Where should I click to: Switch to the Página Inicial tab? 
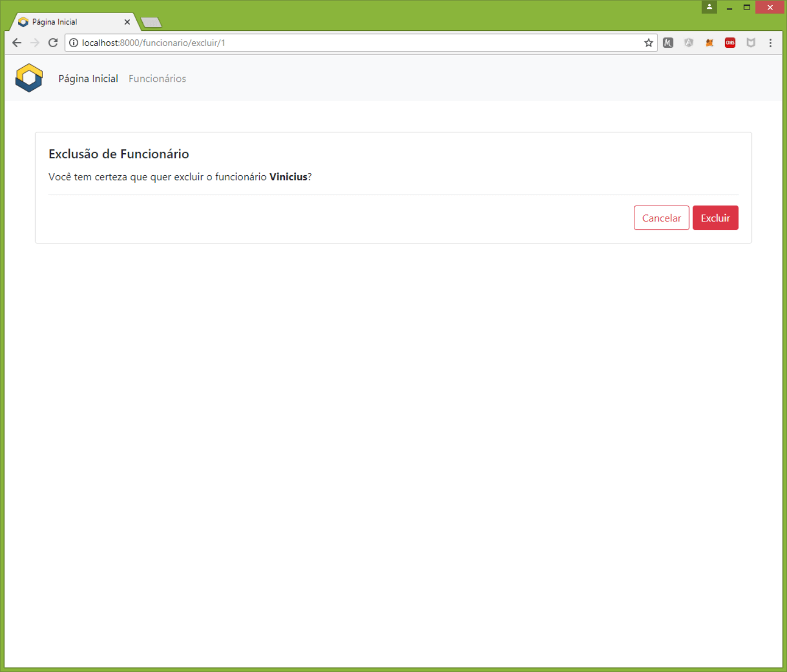pos(68,22)
